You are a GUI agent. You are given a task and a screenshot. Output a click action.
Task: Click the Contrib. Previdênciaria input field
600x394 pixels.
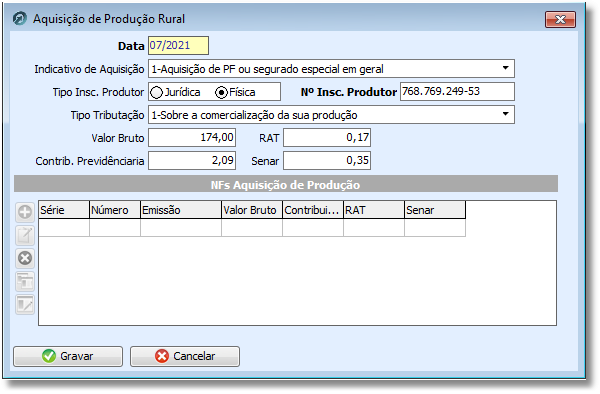pos(192,160)
